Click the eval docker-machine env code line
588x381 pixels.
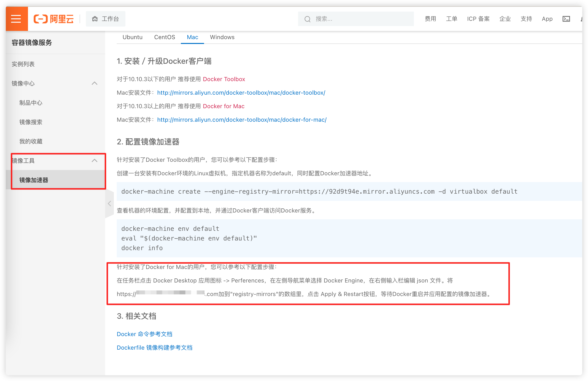click(x=189, y=238)
